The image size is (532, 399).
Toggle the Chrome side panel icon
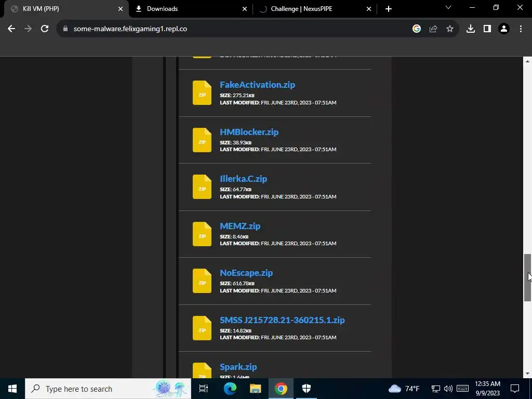click(487, 29)
